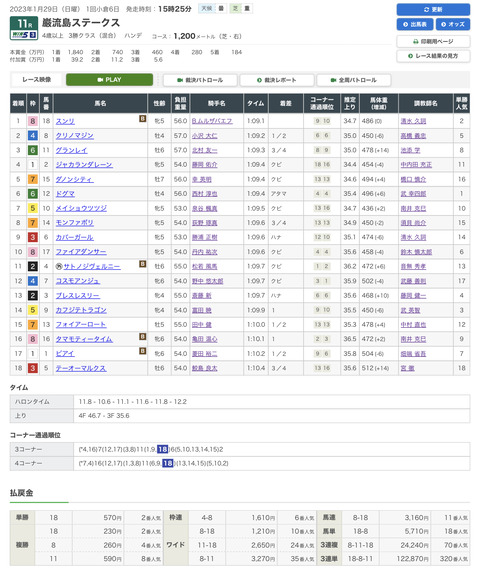Open the 全周パトロール video
The height and width of the screenshot is (573, 480).
[x=354, y=80]
